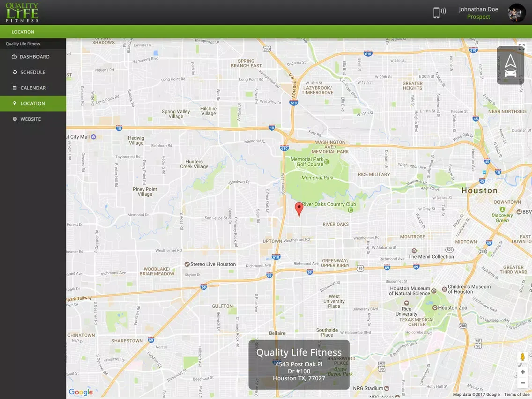Click the Hilshire Village label

[208, 111]
